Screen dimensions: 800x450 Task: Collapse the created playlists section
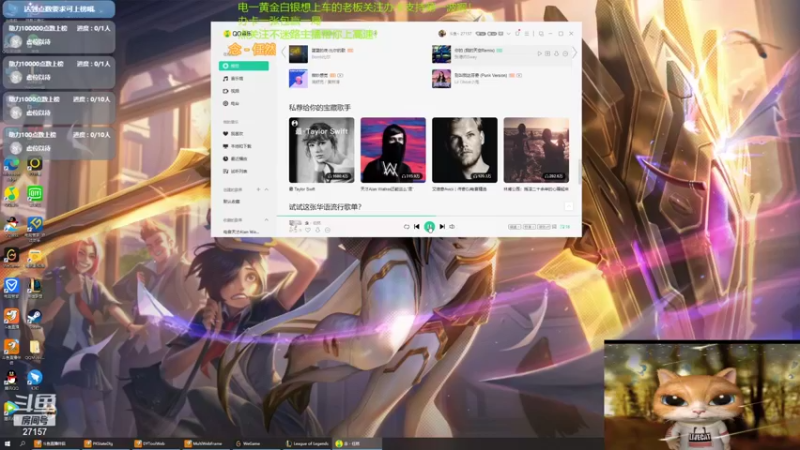pyautogui.click(x=266, y=189)
